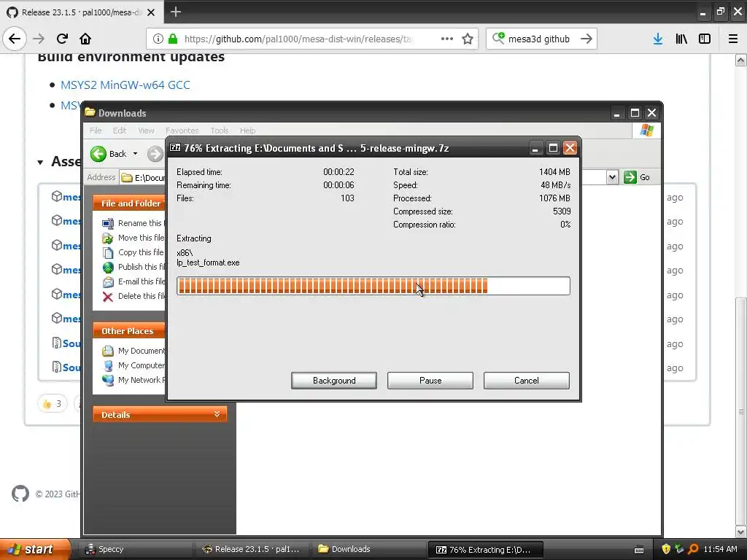Viewport: 747px width, 560px height.
Task: Open My Computer from Other Places
Action: (x=134, y=365)
